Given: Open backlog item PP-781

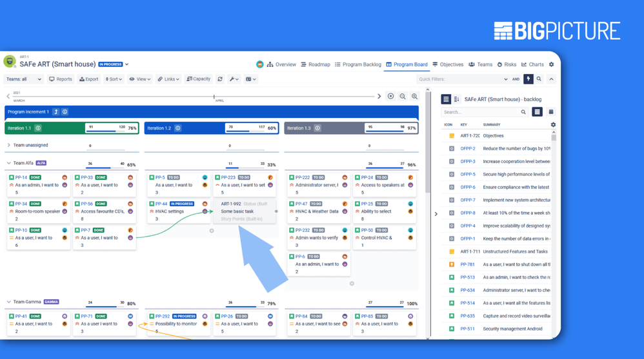Looking at the screenshot, I should click(467, 265).
